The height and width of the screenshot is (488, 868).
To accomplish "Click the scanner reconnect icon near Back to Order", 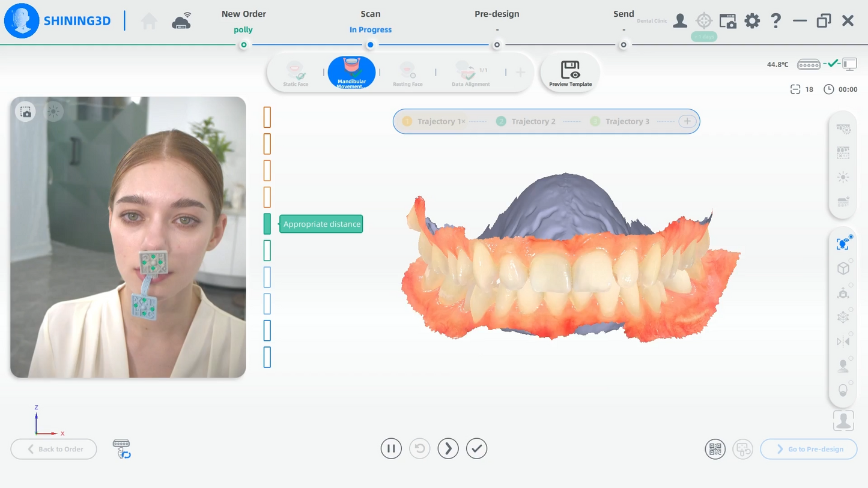I will coord(121,449).
